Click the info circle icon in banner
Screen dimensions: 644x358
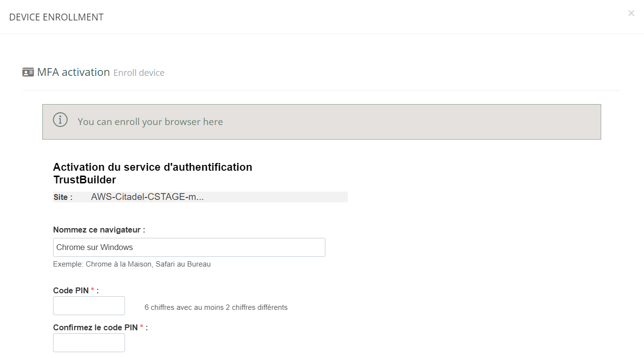click(x=60, y=120)
